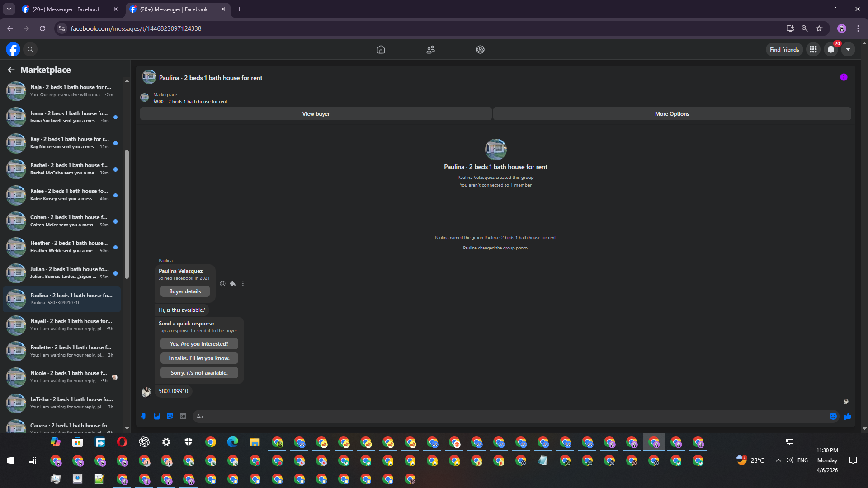
Task: Choose a sticker icon in composer
Action: click(170, 416)
